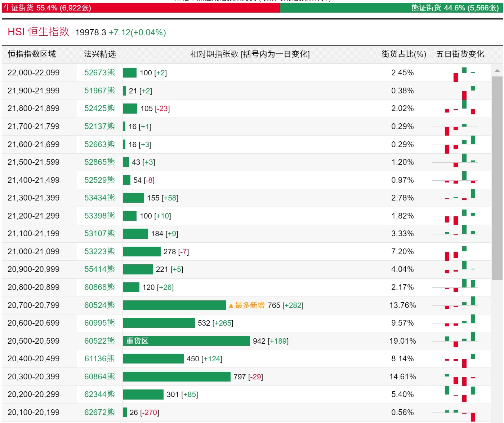Select the 五日街货变化 column header
The width and height of the screenshot is (504, 423).
[460, 54]
